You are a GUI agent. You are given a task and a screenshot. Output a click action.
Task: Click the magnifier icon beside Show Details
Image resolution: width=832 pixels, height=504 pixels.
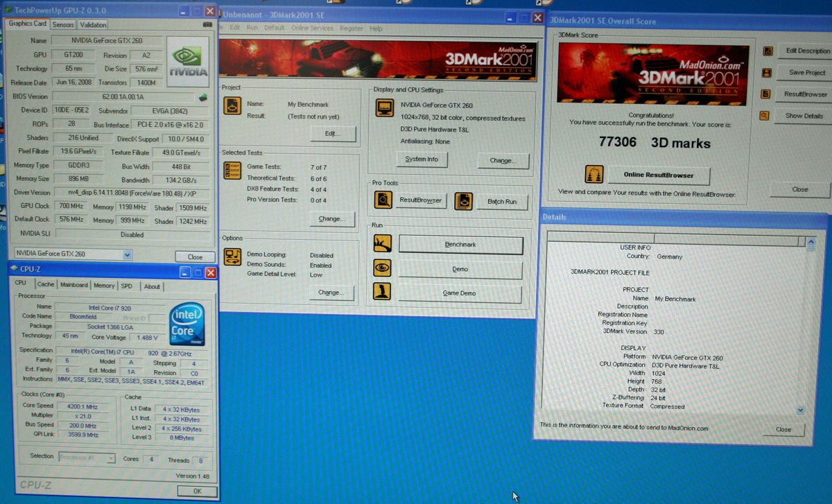[764, 116]
